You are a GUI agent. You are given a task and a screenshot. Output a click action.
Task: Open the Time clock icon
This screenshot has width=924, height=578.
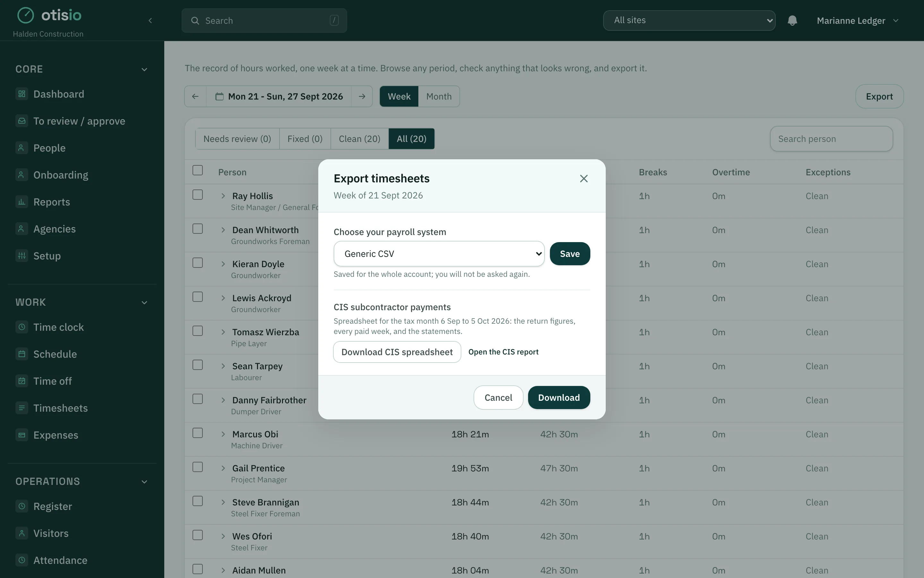(22, 327)
